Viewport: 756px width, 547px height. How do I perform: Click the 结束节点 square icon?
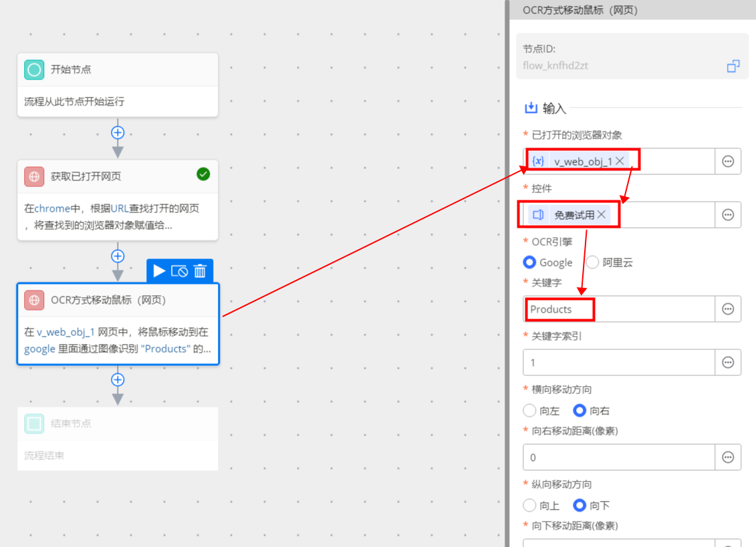coord(34,423)
